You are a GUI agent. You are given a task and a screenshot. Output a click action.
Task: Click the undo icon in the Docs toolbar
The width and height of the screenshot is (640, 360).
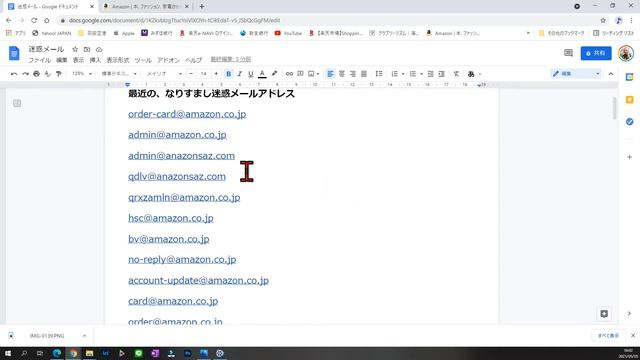click(14, 74)
